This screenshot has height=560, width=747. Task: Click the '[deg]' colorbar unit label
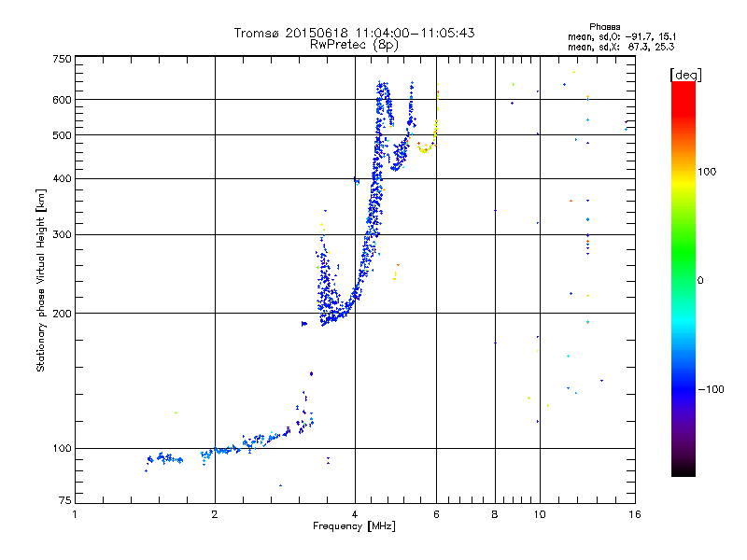pyautogui.click(x=685, y=76)
